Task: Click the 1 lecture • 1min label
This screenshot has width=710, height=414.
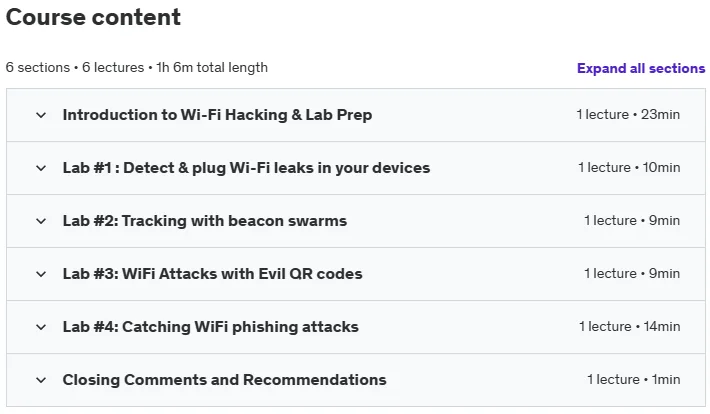Action: 633,380
